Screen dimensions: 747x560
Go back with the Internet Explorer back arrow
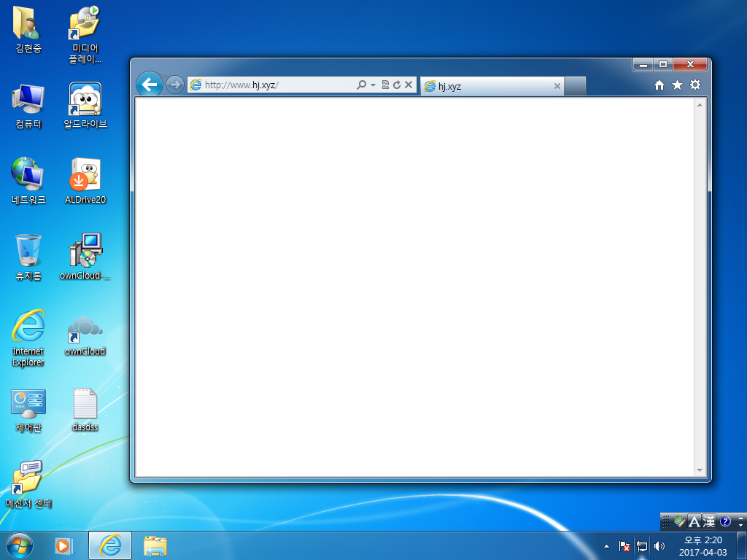(150, 85)
